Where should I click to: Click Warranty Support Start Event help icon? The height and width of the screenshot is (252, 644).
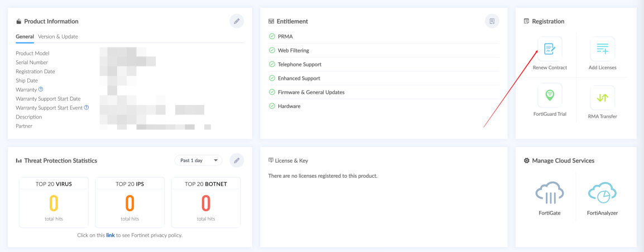pos(86,107)
